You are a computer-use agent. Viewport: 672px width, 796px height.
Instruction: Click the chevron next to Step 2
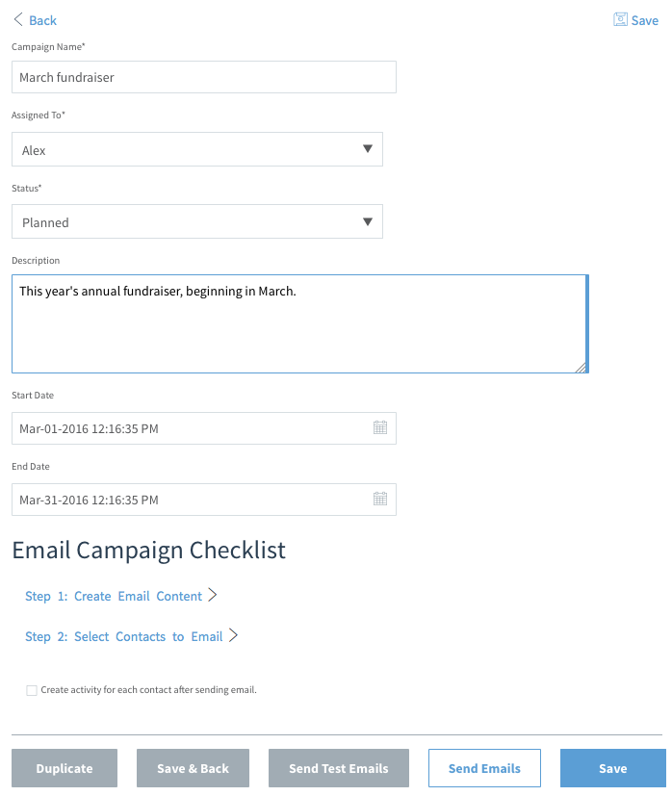[233, 635]
